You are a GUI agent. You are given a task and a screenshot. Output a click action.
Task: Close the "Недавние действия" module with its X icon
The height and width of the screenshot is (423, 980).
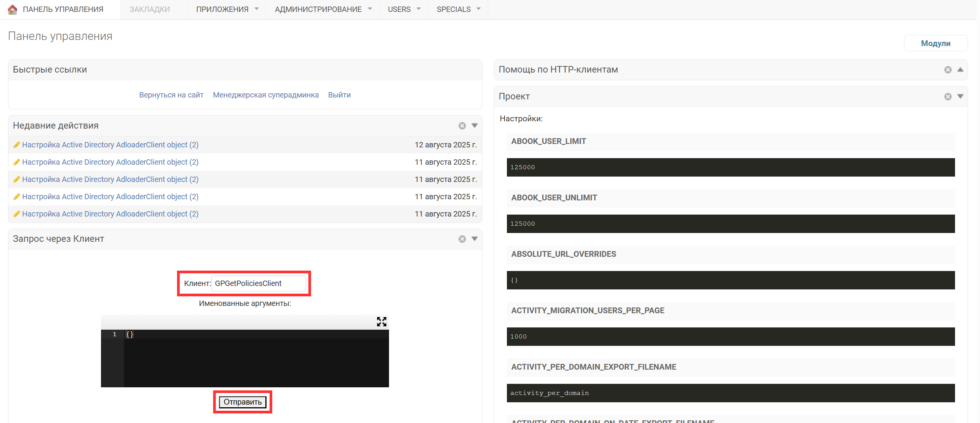(462, 126)
